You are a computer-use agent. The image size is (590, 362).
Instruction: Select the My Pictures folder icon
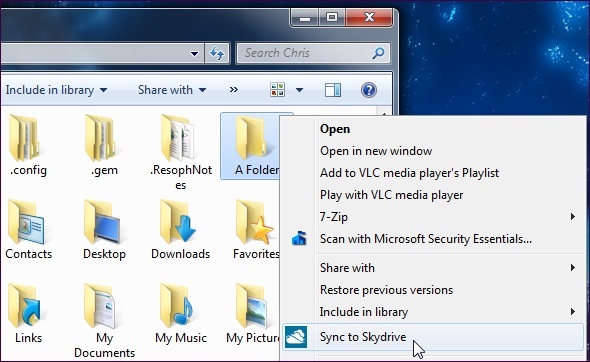(x=251, y=306)
